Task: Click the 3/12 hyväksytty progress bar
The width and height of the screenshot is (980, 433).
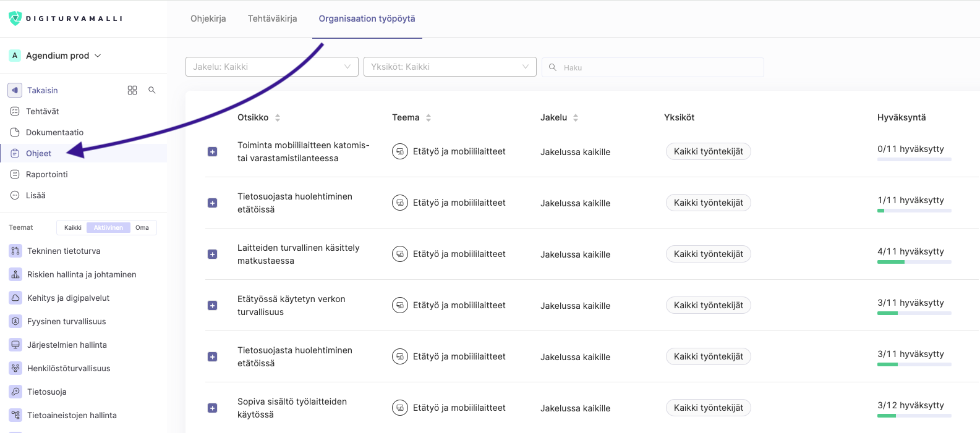Action: (914, 416)
